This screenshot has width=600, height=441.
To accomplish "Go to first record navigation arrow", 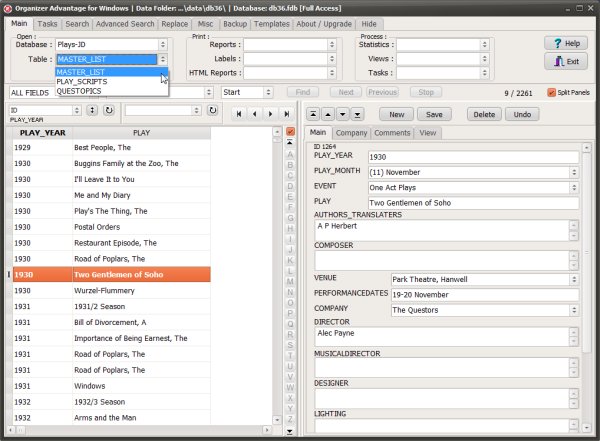I will click(x=239, y=114).
